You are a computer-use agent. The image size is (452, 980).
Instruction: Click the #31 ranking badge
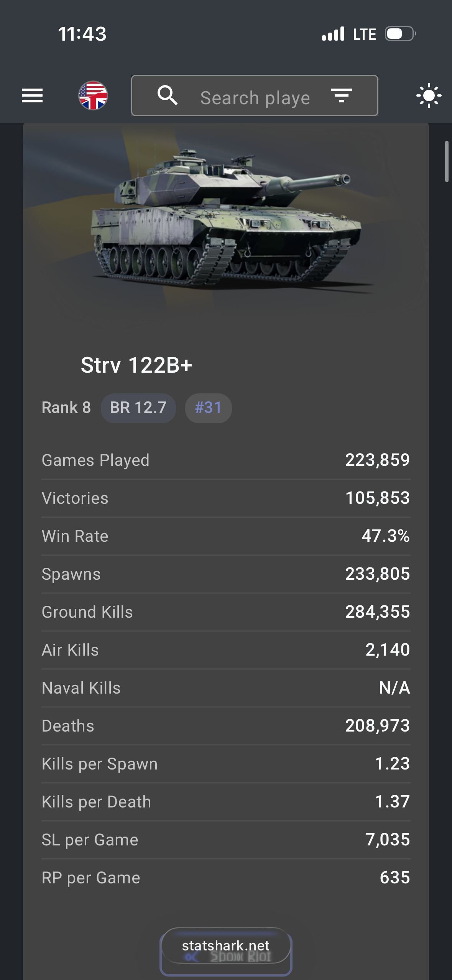(208, 408)
